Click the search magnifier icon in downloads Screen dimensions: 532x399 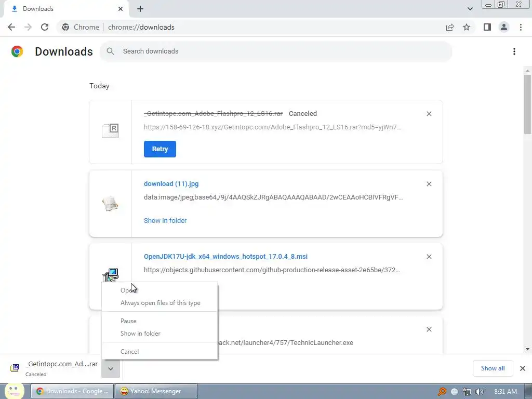pos(110,51)
